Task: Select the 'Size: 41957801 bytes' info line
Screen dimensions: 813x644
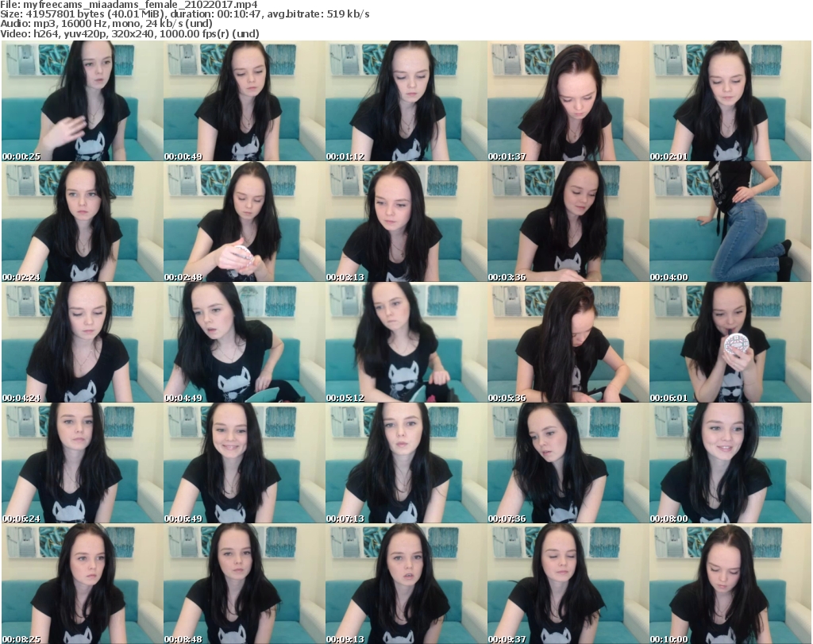Action: pyautogui.click(x=185, y=14)
